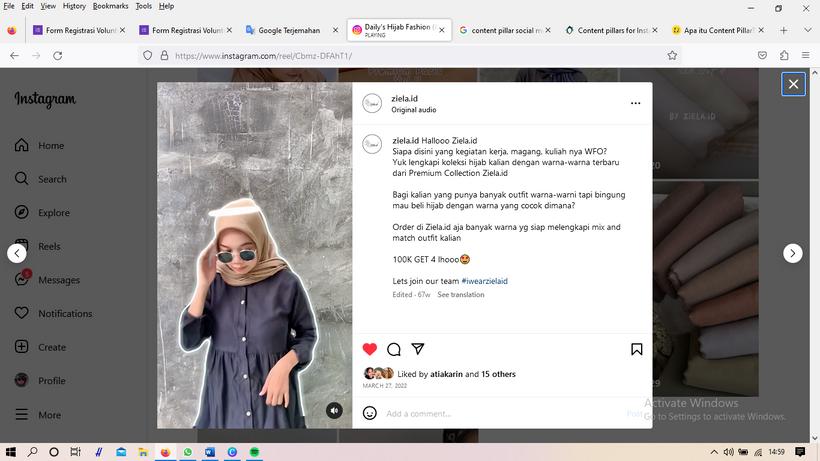Save the post with bookmark icon

[636, 349]
